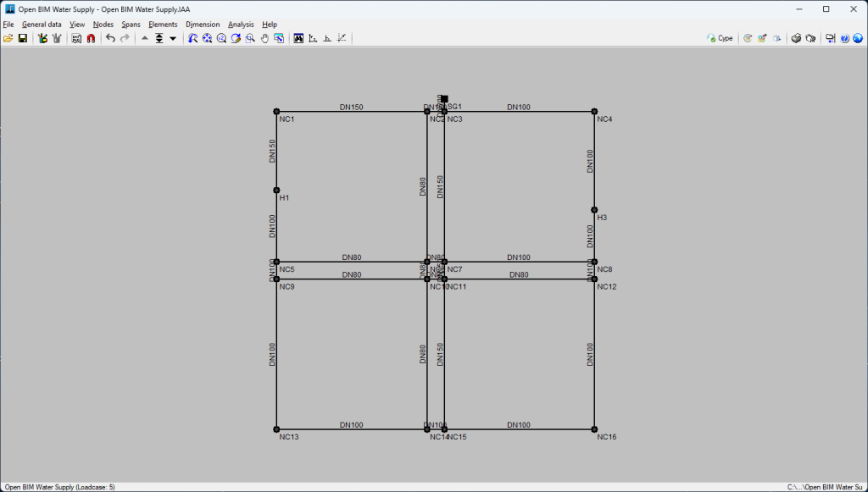Click the Open file folder icon
Screen dimensions: 868x492
coord(8,38)
